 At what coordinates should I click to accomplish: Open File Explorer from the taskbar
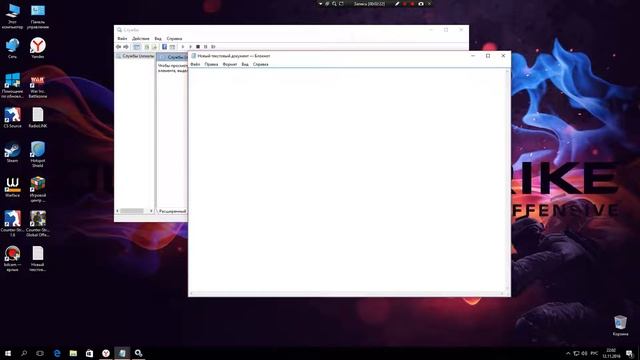click(x=73, y=353)
